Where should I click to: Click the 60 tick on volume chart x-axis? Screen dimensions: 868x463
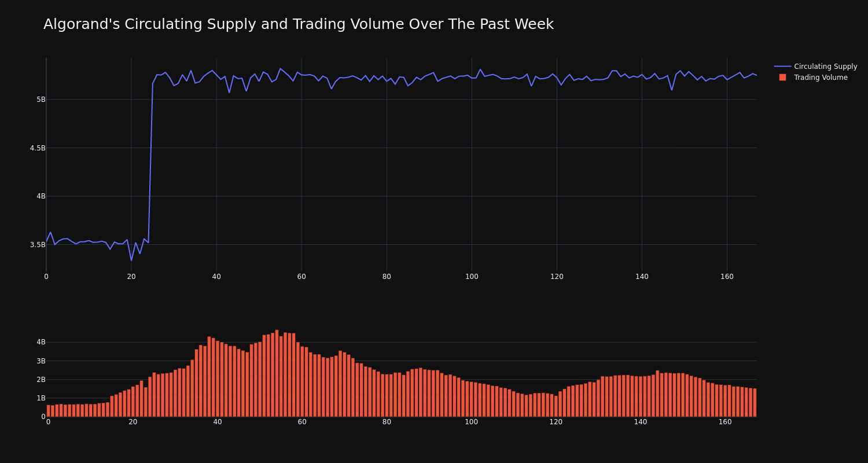click(x=302, y=422)
